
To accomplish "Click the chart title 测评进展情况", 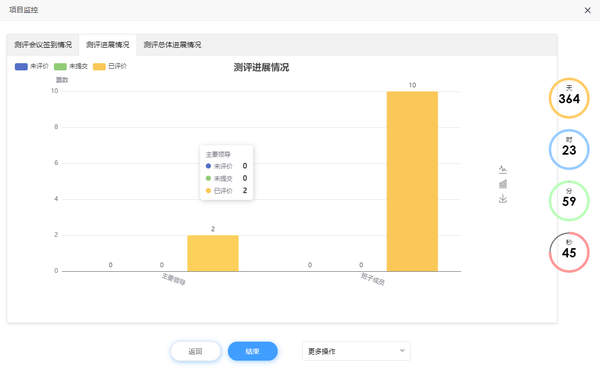I will [x=261, y=68].
